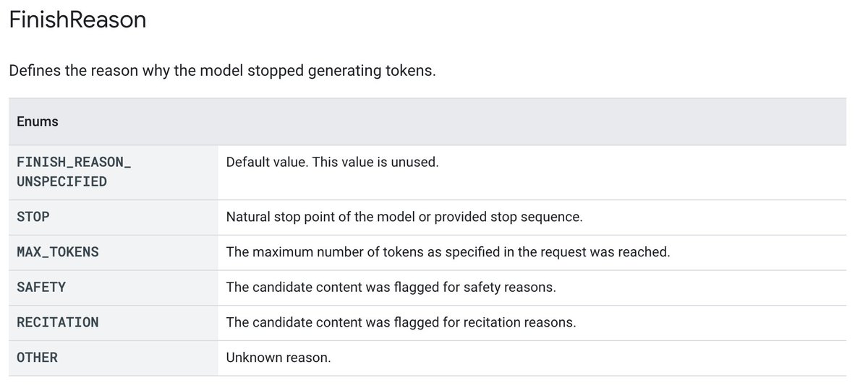
Task: Click the sentence defining why model stopped
Action: [x=222, y=72]
